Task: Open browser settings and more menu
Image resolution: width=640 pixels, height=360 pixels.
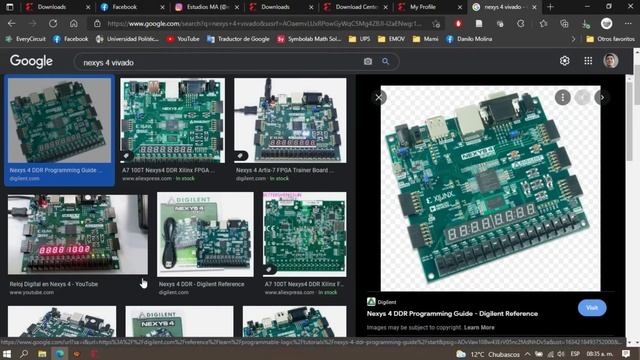Action: coord(628,24)
